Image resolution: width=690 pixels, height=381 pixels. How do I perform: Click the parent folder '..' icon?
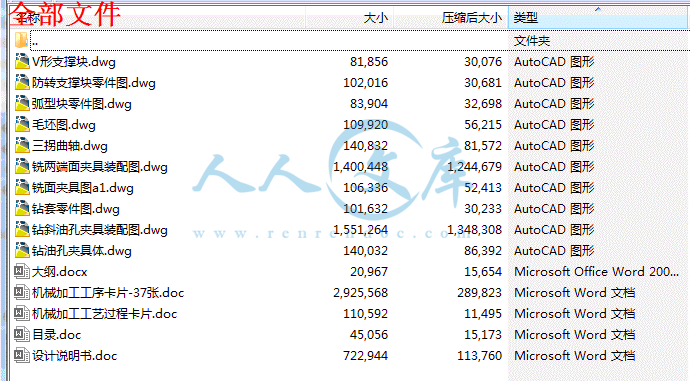21,40
